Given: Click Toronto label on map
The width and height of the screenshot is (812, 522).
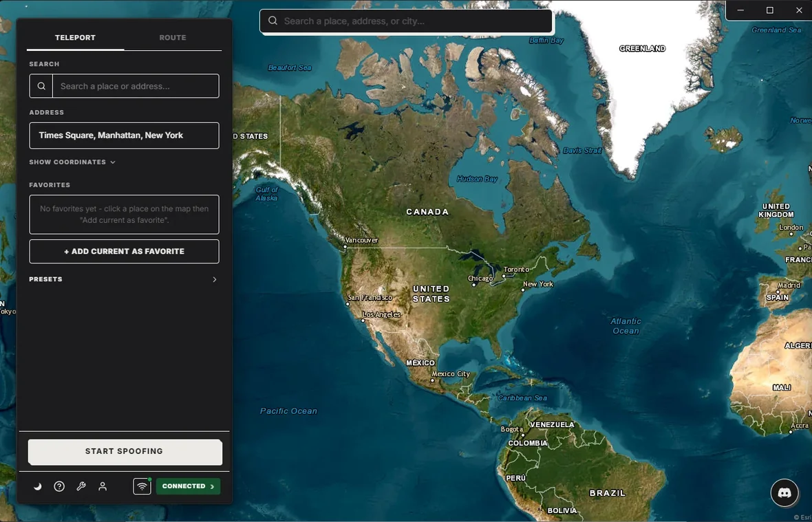Looking at the screenshot, I should tap(516, 270).
